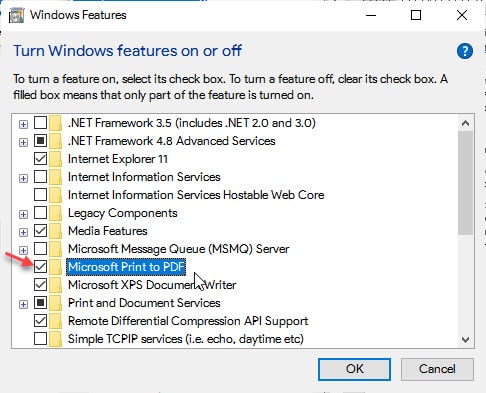The image size is (486, 393).
Task: Enable Internet Information Services Hostable Web Core checkbox
Action: tap(40, 195)
